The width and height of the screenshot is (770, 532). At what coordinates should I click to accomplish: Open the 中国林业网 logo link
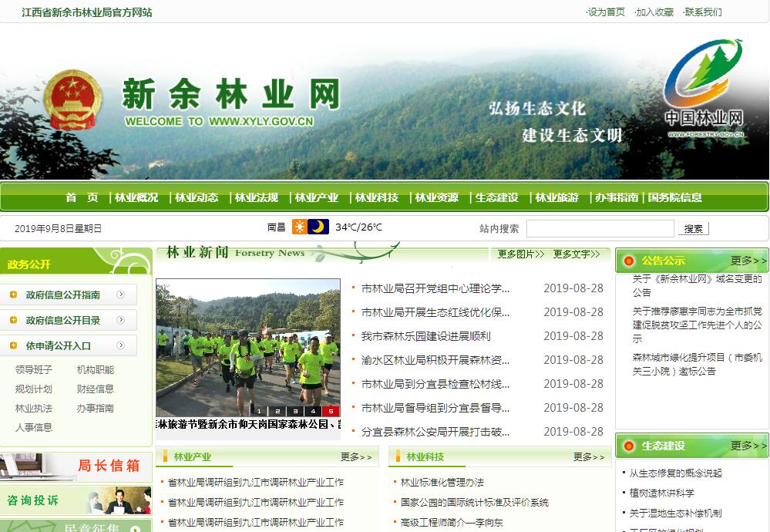tap(704, 90)
